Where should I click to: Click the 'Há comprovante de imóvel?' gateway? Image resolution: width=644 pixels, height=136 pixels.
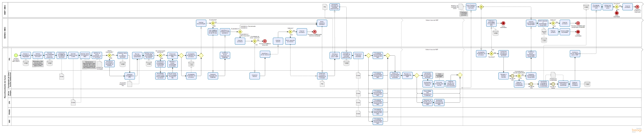pos(160,55)
